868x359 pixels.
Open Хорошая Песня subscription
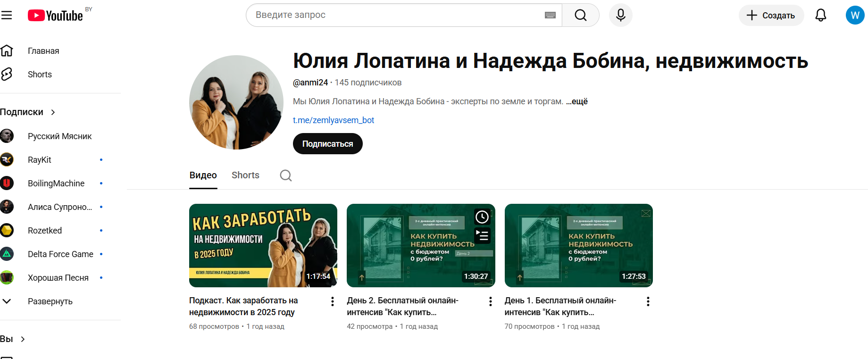click(x=58, y=277)
